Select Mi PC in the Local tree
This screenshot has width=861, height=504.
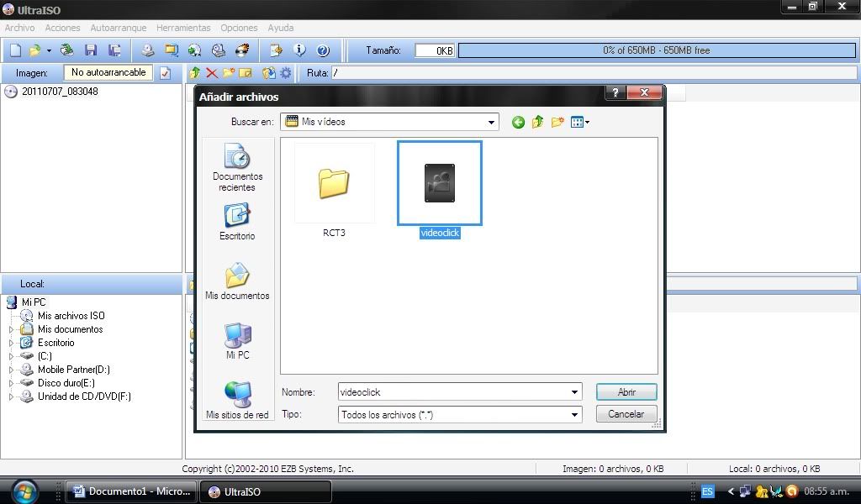(34, 302)
